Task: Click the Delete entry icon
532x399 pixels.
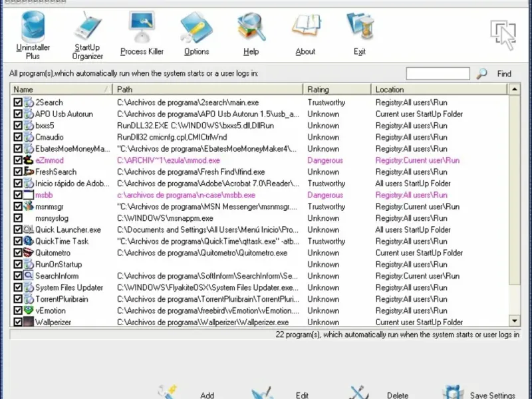Action: pos(358,393)
